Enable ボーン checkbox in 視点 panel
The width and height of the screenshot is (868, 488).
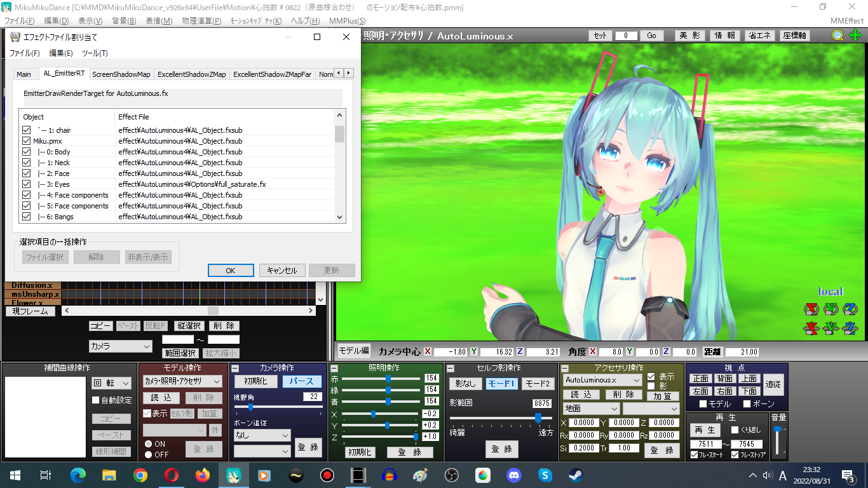point(747,403)
